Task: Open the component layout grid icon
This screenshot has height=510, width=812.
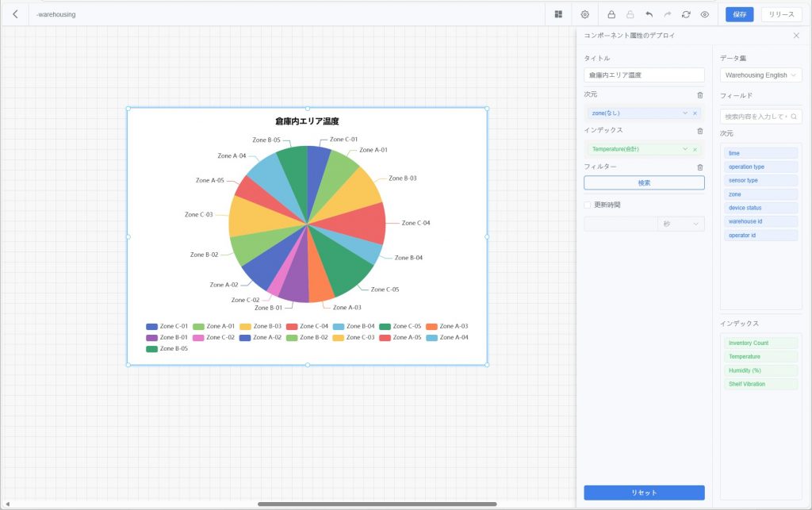Action: (558, 14)
